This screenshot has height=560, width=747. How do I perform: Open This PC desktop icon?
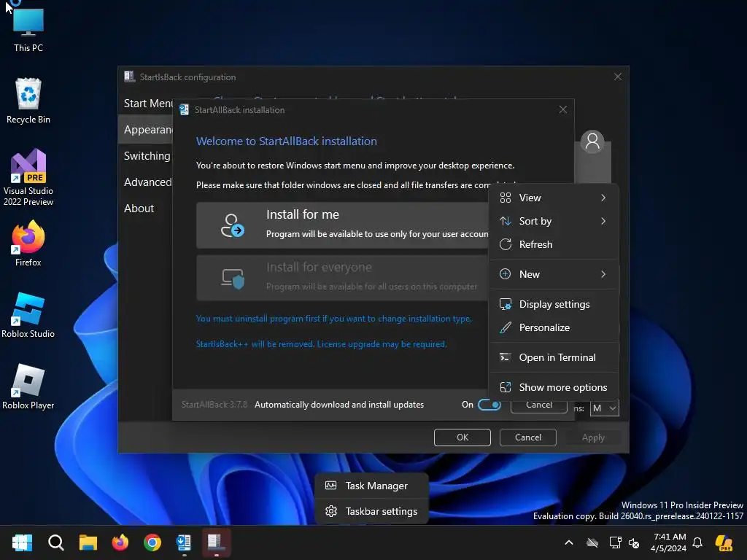(28, 29)
